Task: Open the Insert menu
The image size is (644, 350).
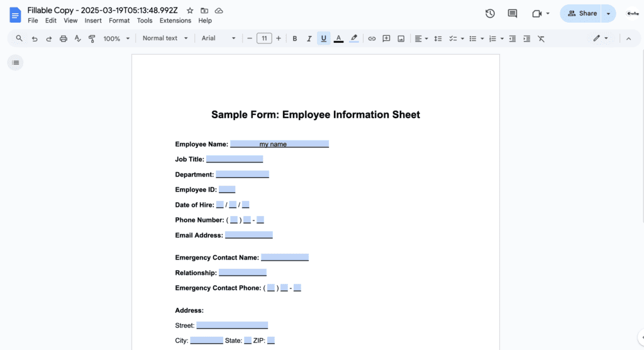Action: [x=93, y=21]
